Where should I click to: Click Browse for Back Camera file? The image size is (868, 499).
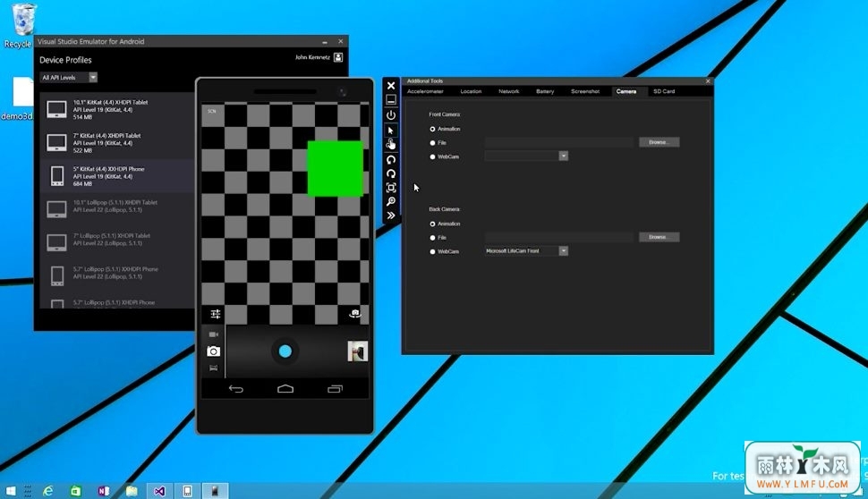659,237
